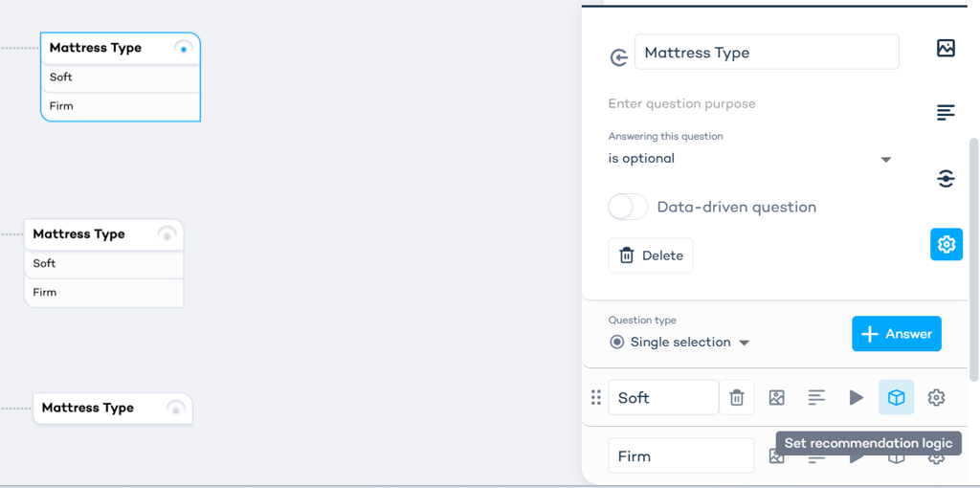Toggle the Data-driven question switch
980x488 pixels.
(x=629, y=207)
